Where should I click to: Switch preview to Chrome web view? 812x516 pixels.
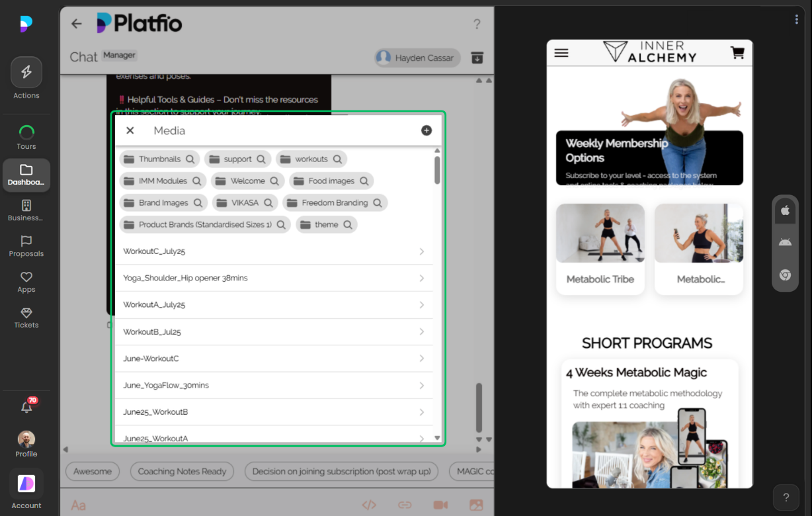coord(785,275)
